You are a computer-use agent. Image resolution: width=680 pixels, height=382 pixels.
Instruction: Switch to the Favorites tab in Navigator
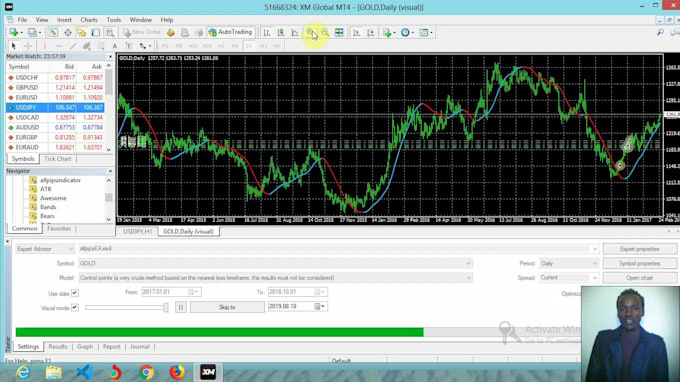click(x=59, y=229)
